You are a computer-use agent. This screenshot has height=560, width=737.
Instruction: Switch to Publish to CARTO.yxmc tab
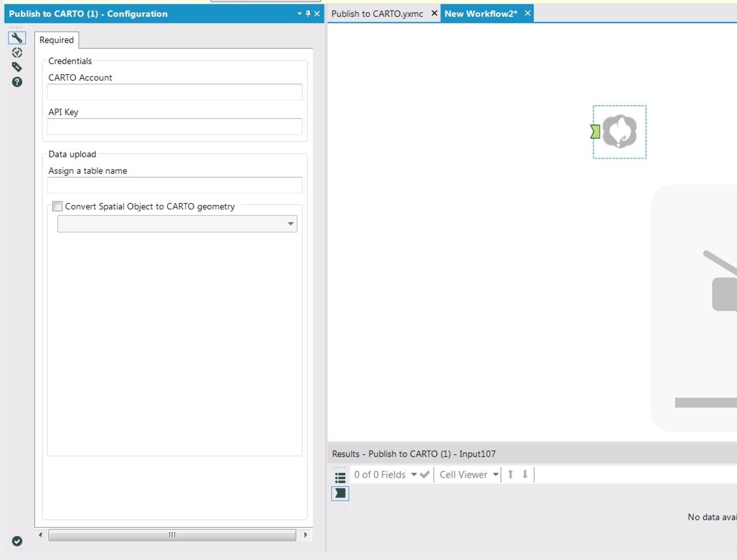[x=377, y=14]
